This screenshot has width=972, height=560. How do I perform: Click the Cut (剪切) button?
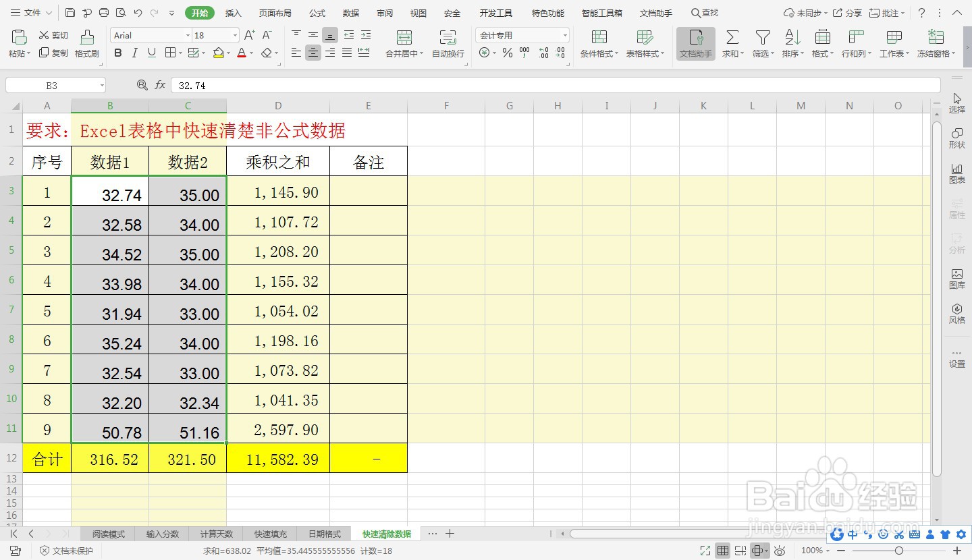pos(53,35)
